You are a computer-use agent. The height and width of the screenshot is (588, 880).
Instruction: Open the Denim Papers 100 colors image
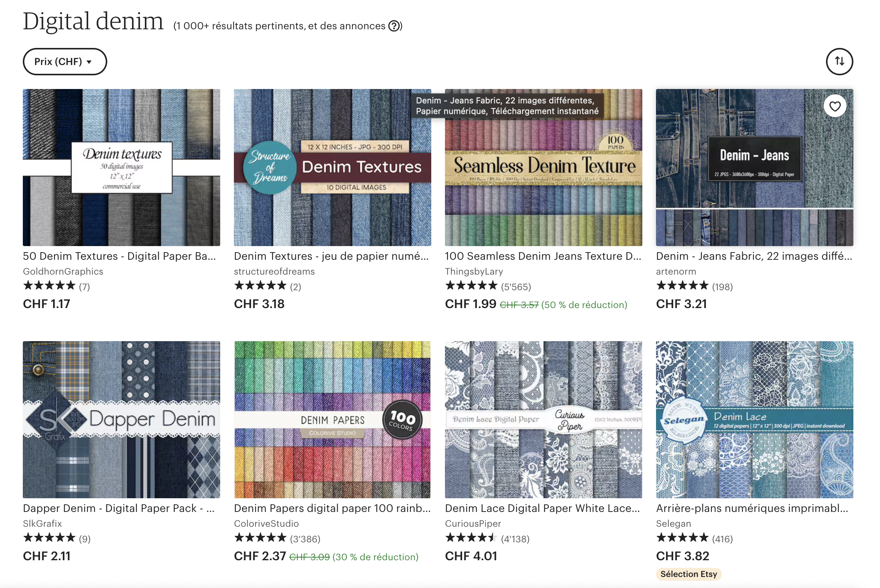tap(332, 420)
